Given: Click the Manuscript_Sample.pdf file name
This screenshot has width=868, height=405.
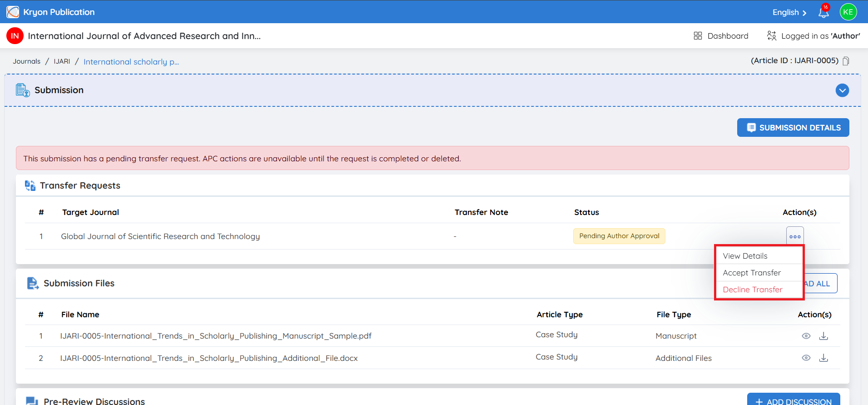Looking at the screenshot, I should pos(216,336).
